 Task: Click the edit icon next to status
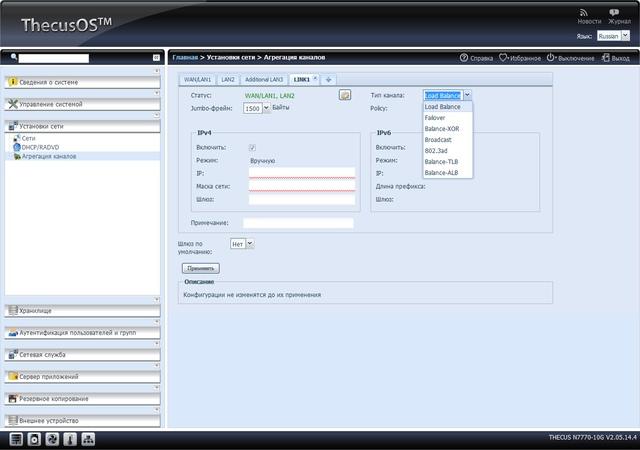(345, 95)
